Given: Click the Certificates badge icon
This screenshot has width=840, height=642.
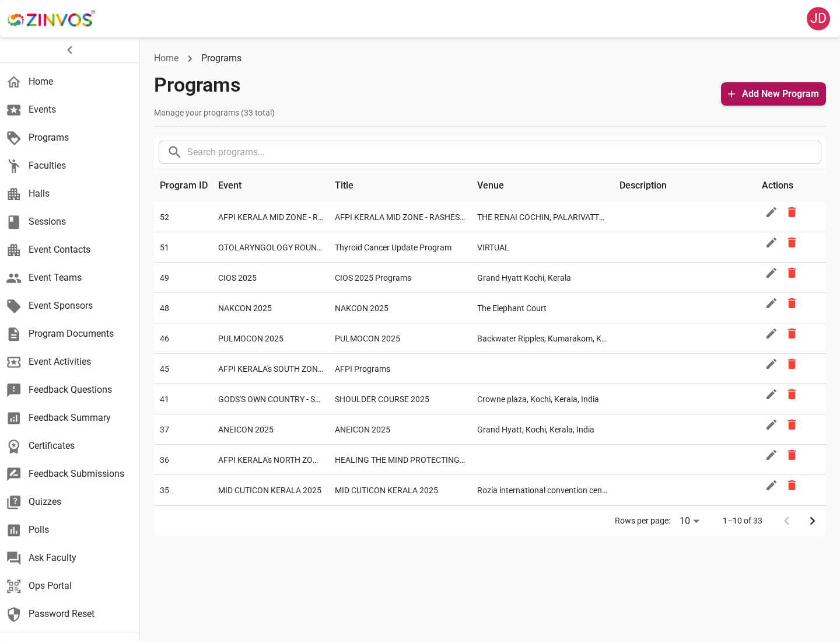Looking at the screenshot, I should tap(14, 446).
